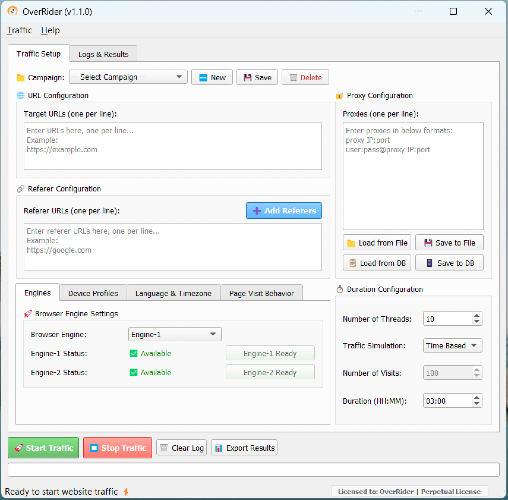Expand the Browser Engine dropdown
The width and height of the screenshot is (508, 500).
[175, 334]
